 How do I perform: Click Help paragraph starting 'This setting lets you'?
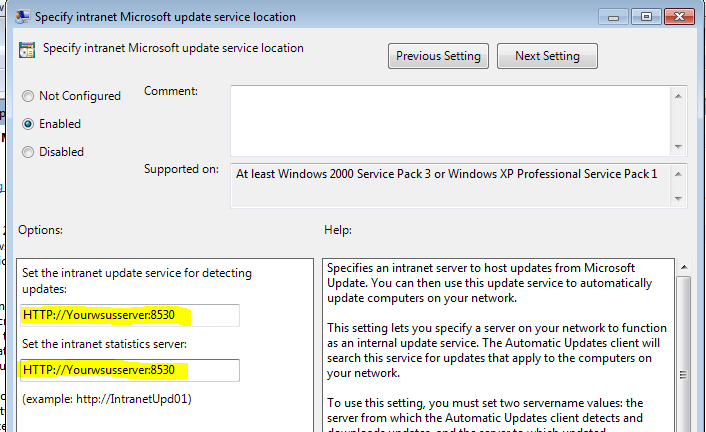pos(497,350)
